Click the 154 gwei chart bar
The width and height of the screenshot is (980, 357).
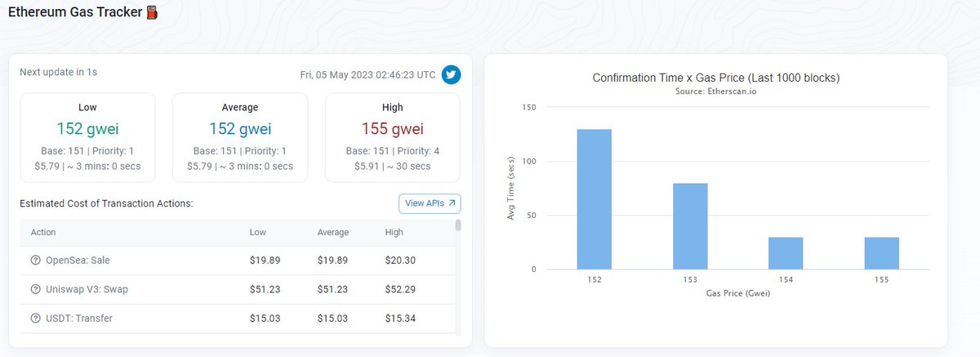tap(786, 253)
